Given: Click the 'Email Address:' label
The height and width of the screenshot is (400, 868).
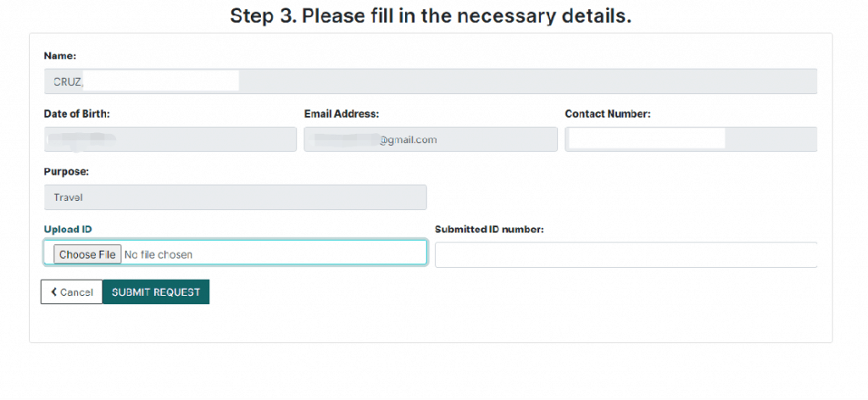Looking at the screenshot, I should pyautogui.click(x=342, y=114).
